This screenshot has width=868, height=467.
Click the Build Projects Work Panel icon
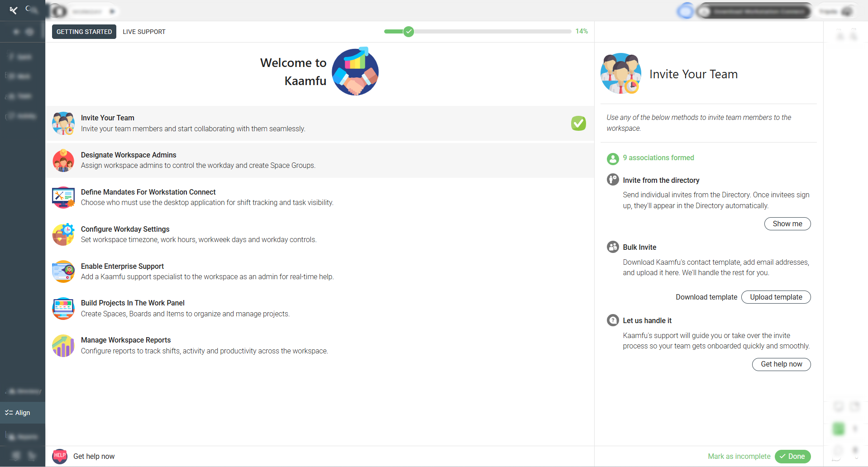coord(63,309)
